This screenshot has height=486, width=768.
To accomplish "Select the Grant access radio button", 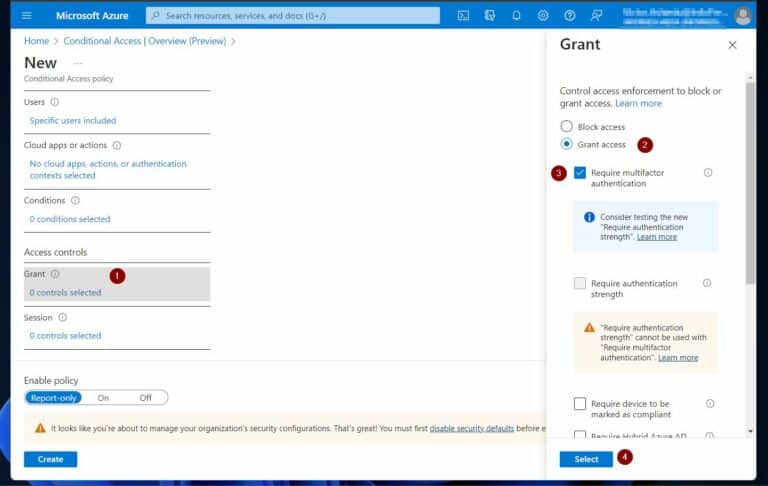I will coord(566,144).
